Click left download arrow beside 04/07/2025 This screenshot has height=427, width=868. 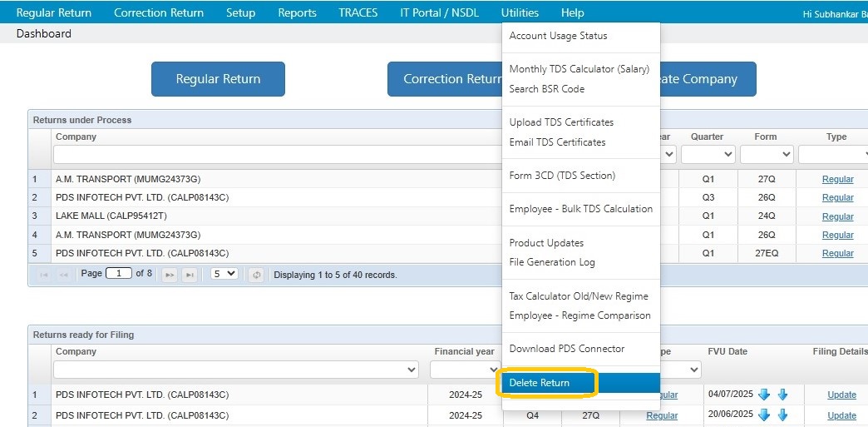point(764,395)
